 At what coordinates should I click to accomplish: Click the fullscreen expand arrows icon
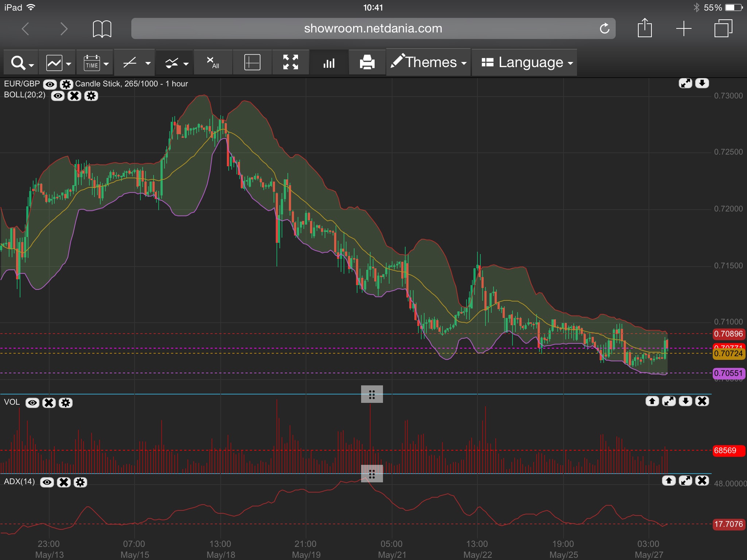(291, 63)
